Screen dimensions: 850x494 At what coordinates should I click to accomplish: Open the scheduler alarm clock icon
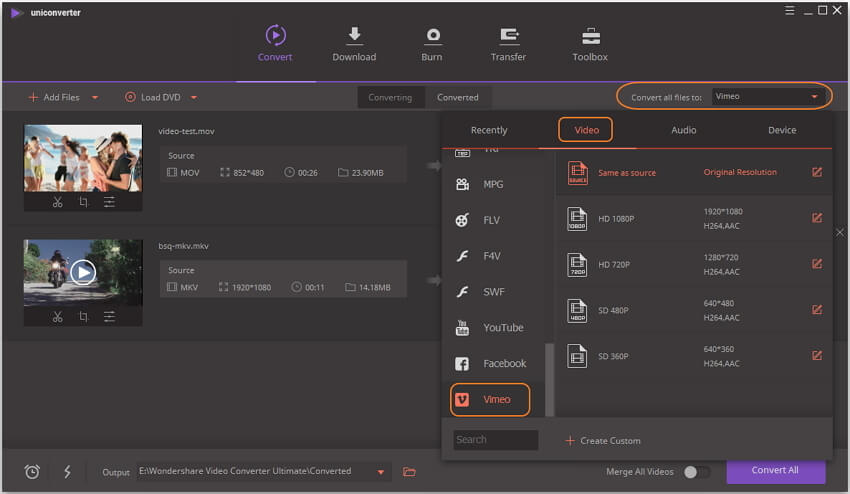[x=32, y=472]
